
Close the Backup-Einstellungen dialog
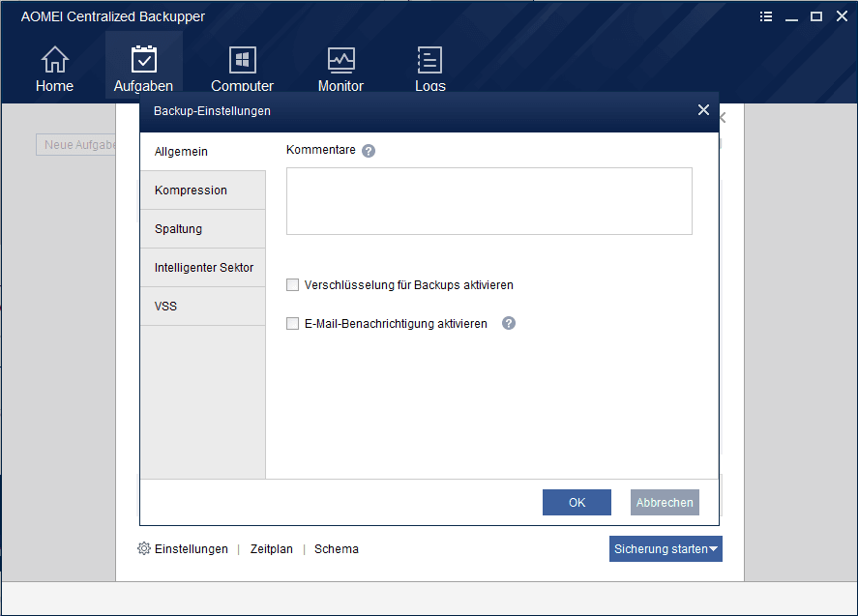click(x=703, y=110)
